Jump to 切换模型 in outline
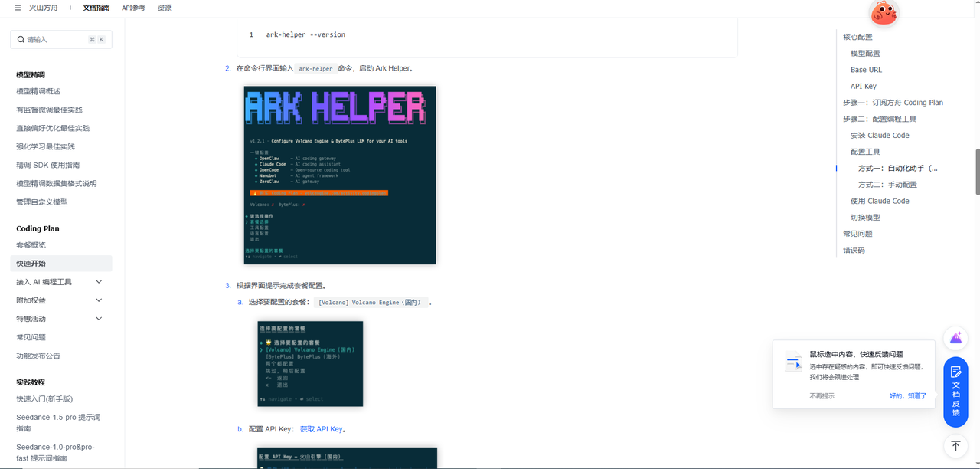 tap(865, 218)
